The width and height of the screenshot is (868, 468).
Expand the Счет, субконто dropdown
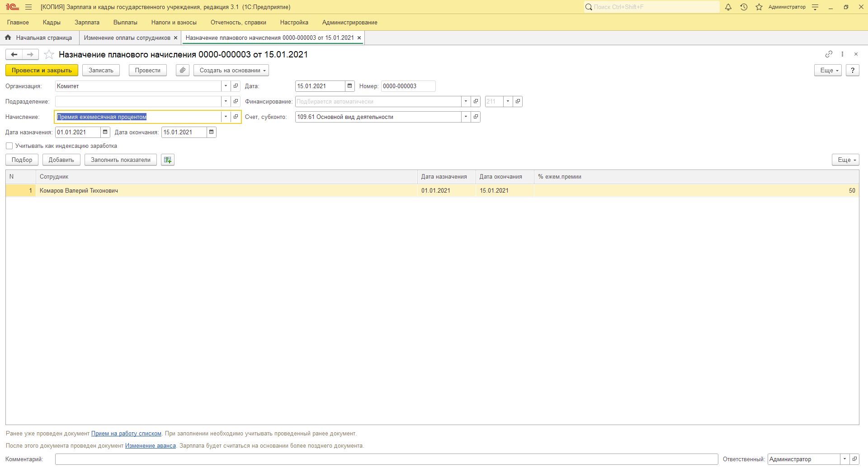click(x=466, y=117)
